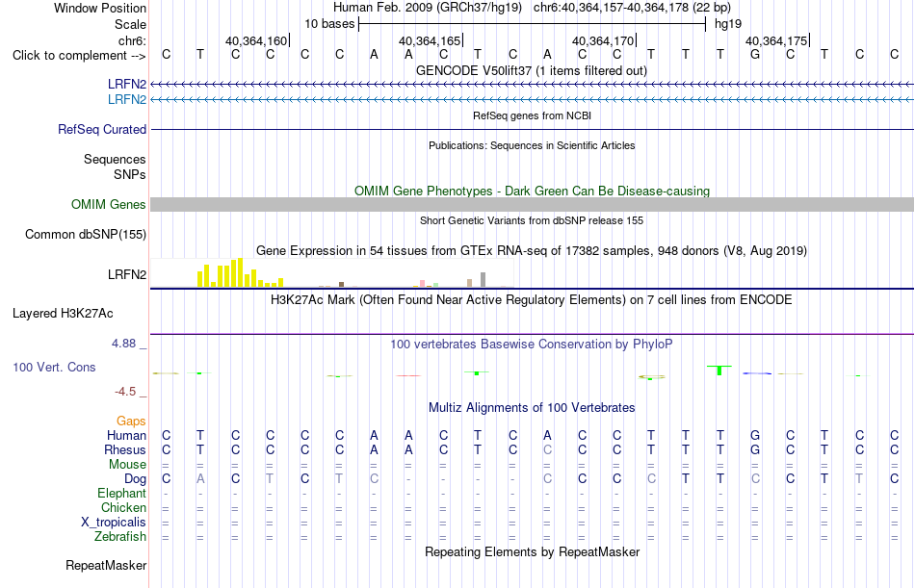Click the faded A base in the Dog row
915x588 pixels.
[x=200, y=479]
